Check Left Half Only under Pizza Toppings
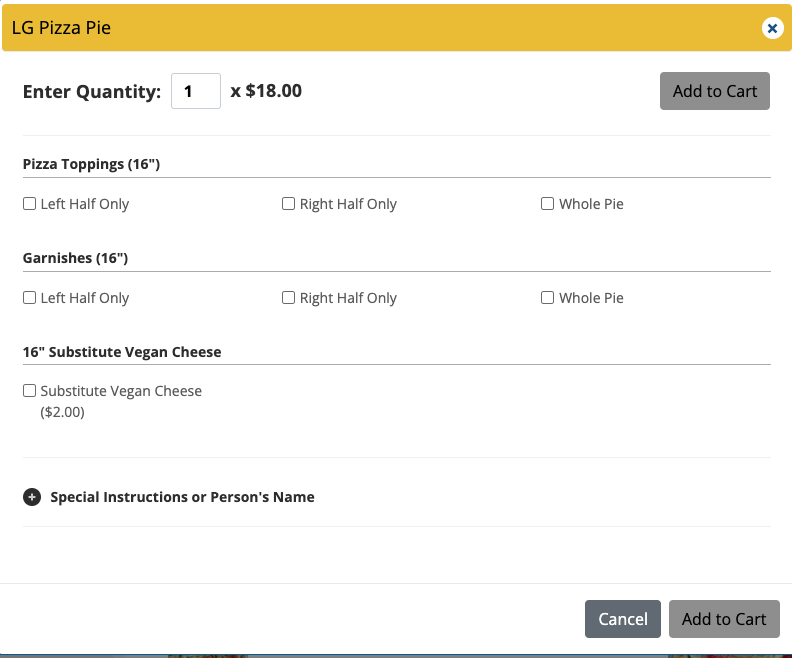 click(30, 204)
